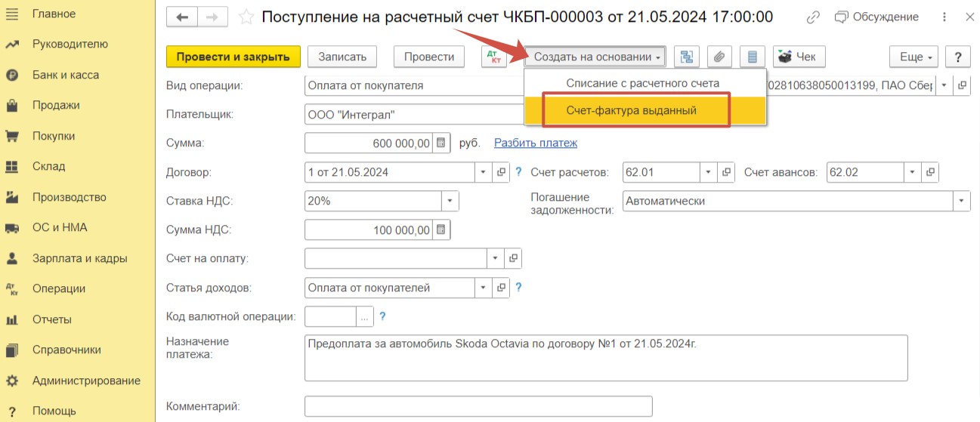Click the Плательщик field ООО Интеграл
This screenshot has height=422, width=980.
tap(415, 115)
